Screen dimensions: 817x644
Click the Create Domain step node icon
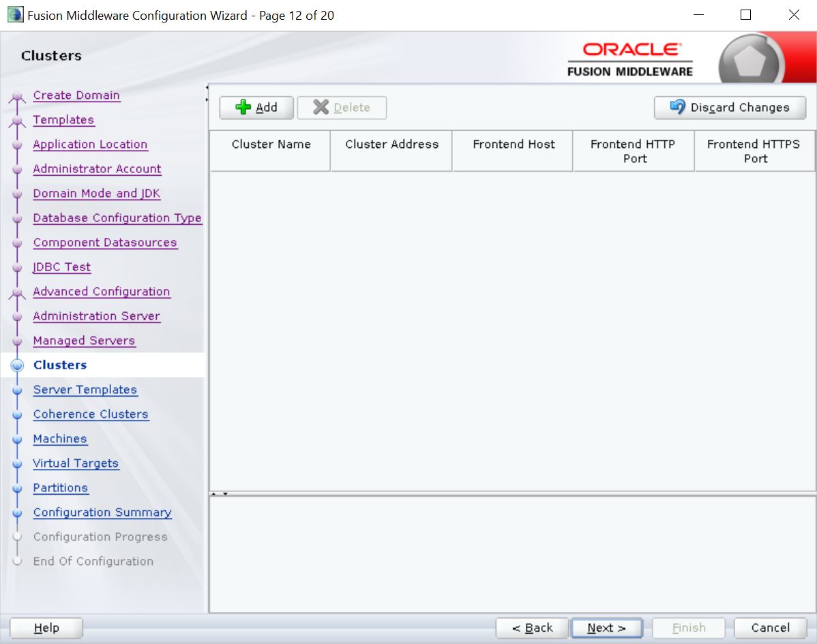pyautogui.click(x=17, y=97)
